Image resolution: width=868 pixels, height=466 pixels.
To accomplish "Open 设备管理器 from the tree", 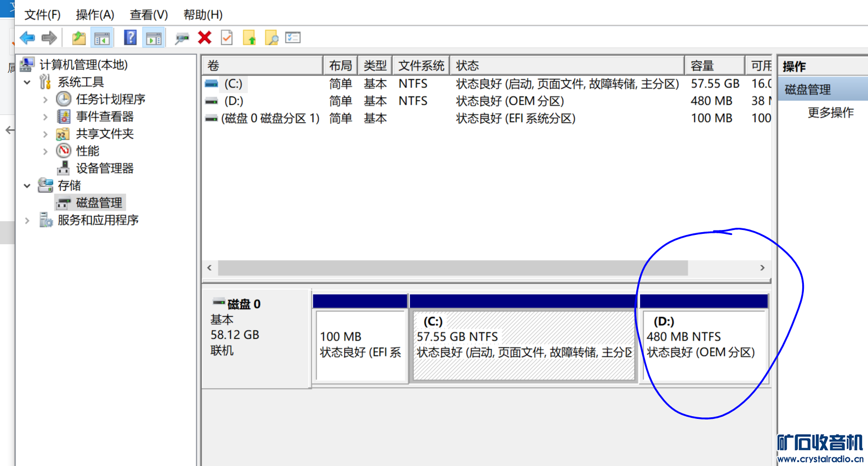I will [105, 168].
